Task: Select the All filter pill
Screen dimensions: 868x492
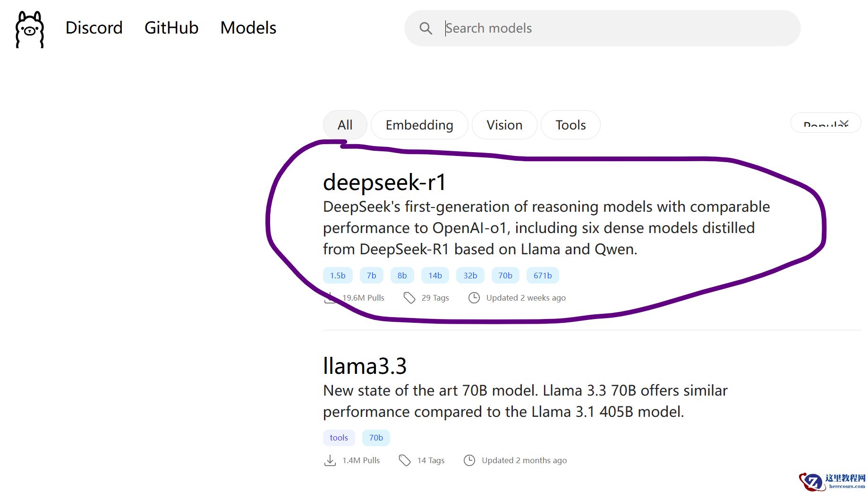Action: [x=345, y=125]
